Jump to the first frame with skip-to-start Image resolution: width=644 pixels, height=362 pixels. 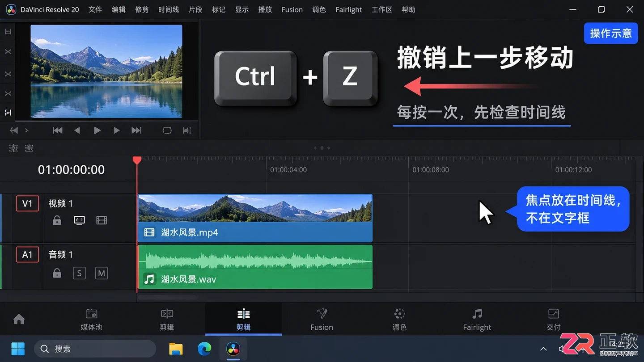[58, 130]
